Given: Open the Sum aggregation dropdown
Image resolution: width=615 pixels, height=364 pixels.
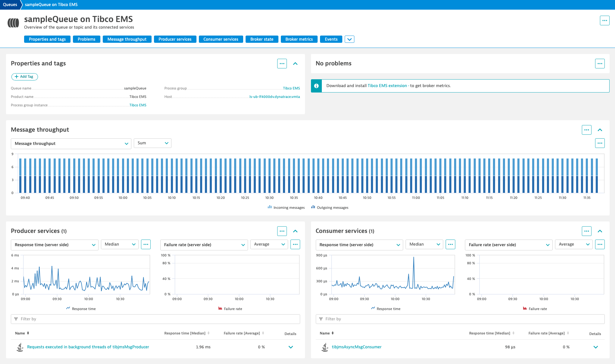Looking at the screenshot, I should coord(152,143).
